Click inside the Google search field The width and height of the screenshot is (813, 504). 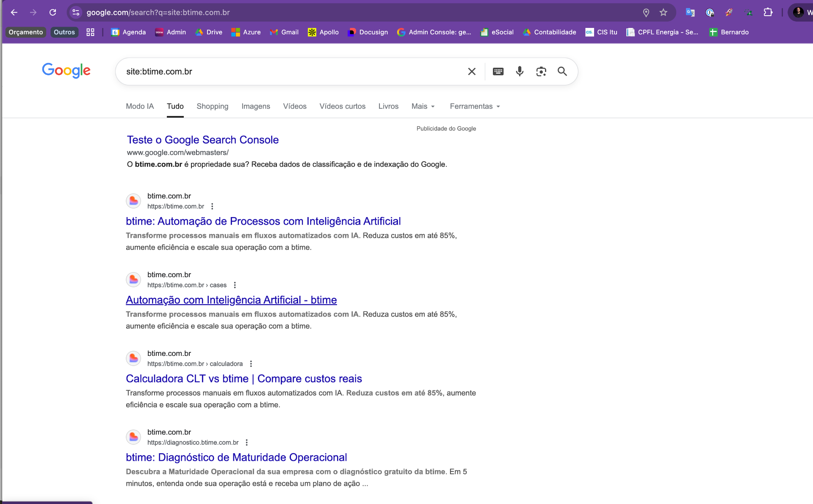pos(292,72)
